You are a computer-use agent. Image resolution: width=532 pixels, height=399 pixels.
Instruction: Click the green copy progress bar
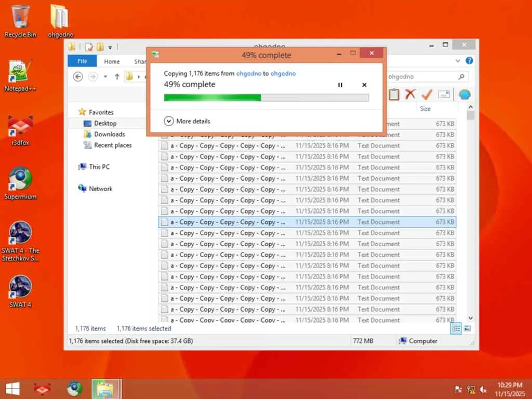point(267,98)
